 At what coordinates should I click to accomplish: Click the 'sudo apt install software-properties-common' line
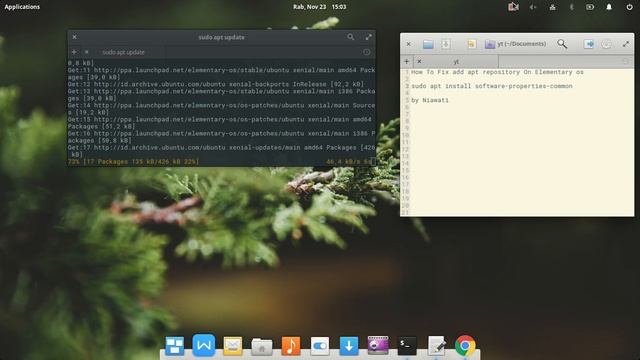tap(491, 86)
